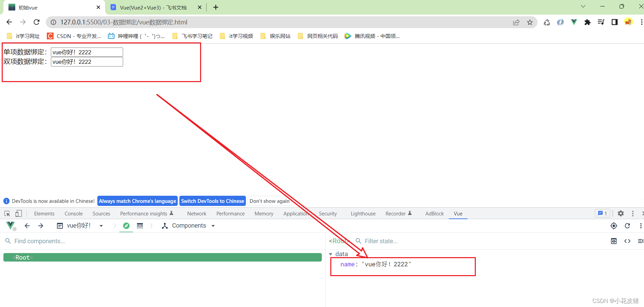
Task: Open the 哔哩哔哩 bookmark
Action: click(x=136, y=36)
